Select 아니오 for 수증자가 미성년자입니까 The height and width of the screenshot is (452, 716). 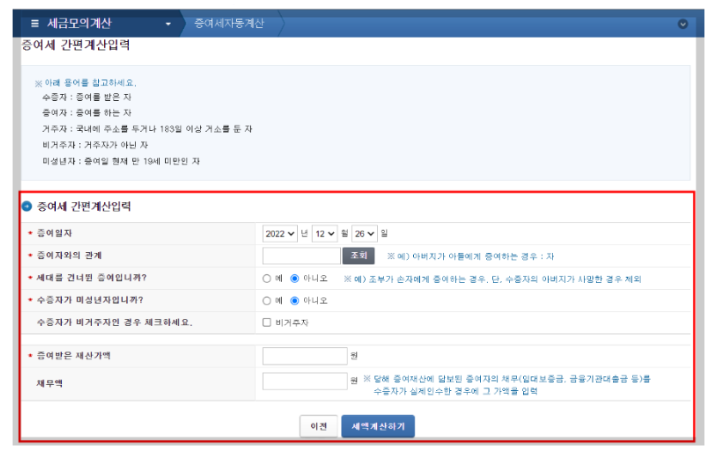pyautogui.click(x=295, y=301)
